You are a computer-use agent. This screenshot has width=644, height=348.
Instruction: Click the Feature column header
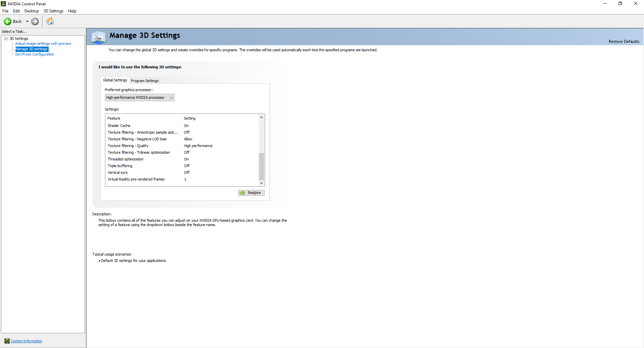(x=144, y=118)
